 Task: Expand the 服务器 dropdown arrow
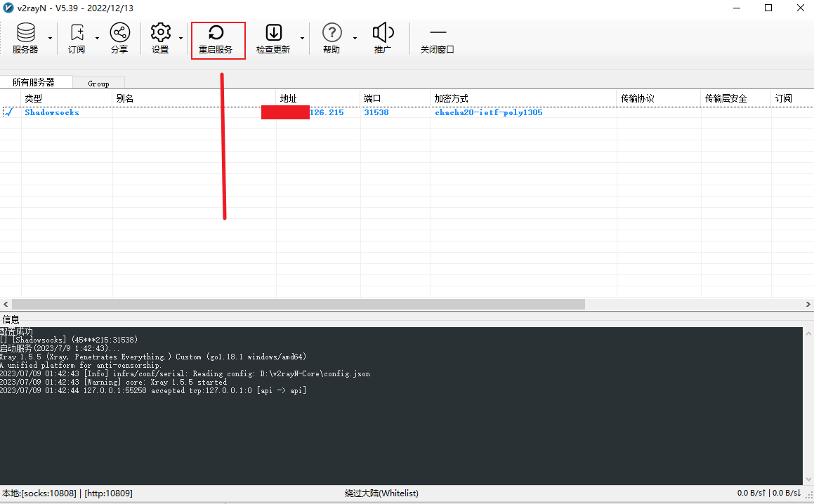click(50, 39)
